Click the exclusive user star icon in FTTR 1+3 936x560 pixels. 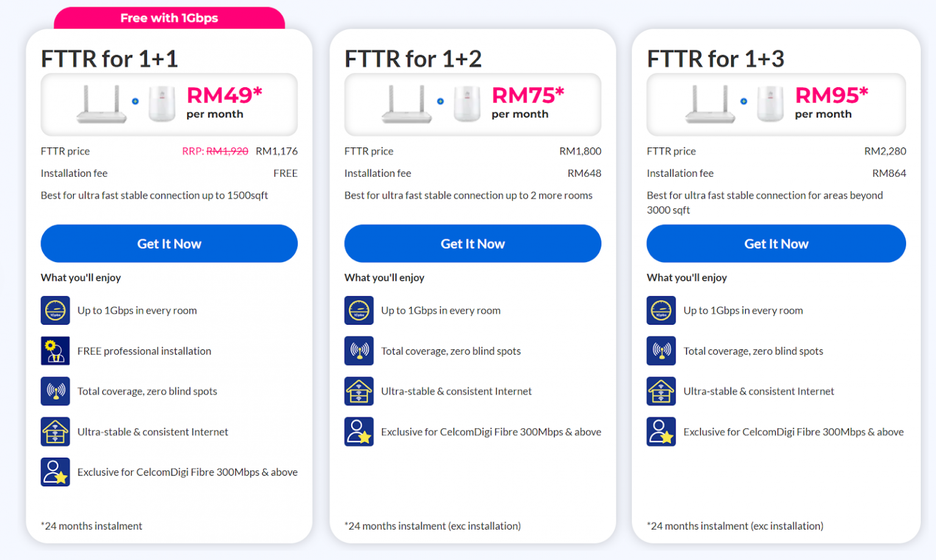[x=661, y=431]
